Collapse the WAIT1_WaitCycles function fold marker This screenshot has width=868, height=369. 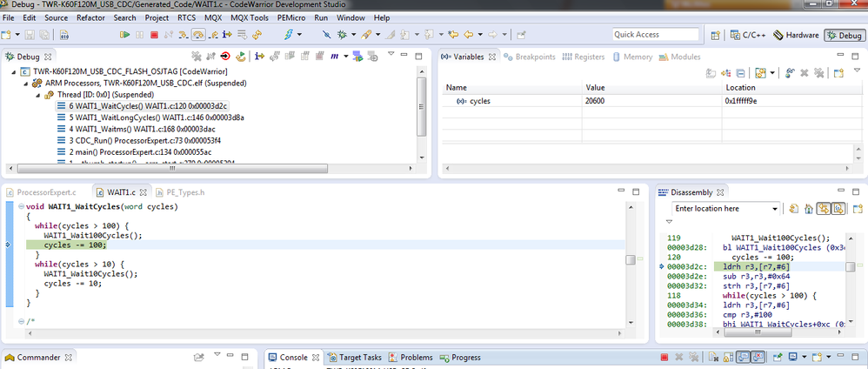[21, 206]
